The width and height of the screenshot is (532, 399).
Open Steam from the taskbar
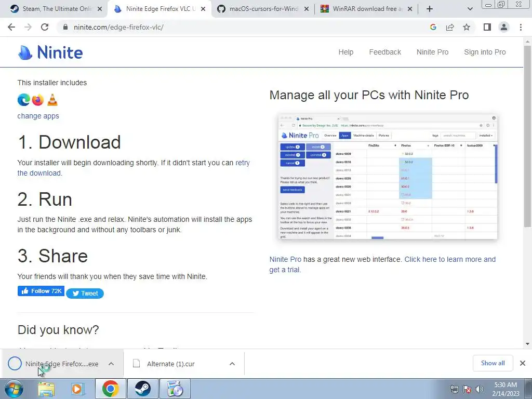pos(142,389)
